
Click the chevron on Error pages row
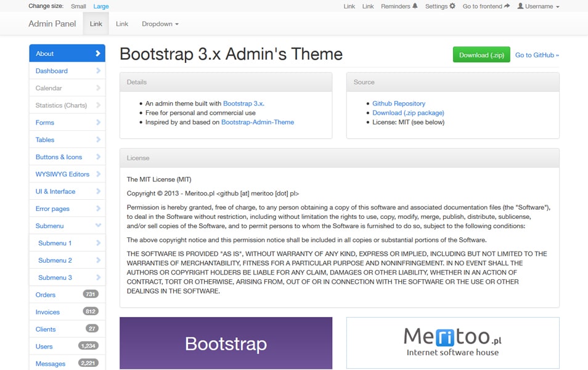coord(98,208)
